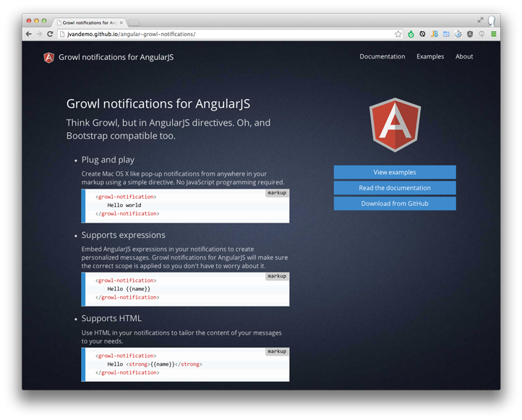Open the Chrome user profile avatar
This screenshot has height=420, width=522.
pyautogui.click(x=492, y=21)
